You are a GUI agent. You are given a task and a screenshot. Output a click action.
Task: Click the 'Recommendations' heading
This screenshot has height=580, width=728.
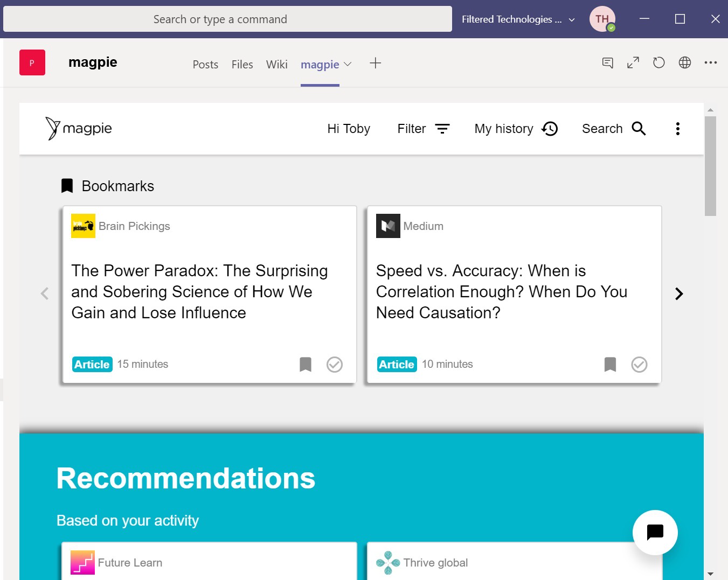pyautogui.click(x=186, y=478)
